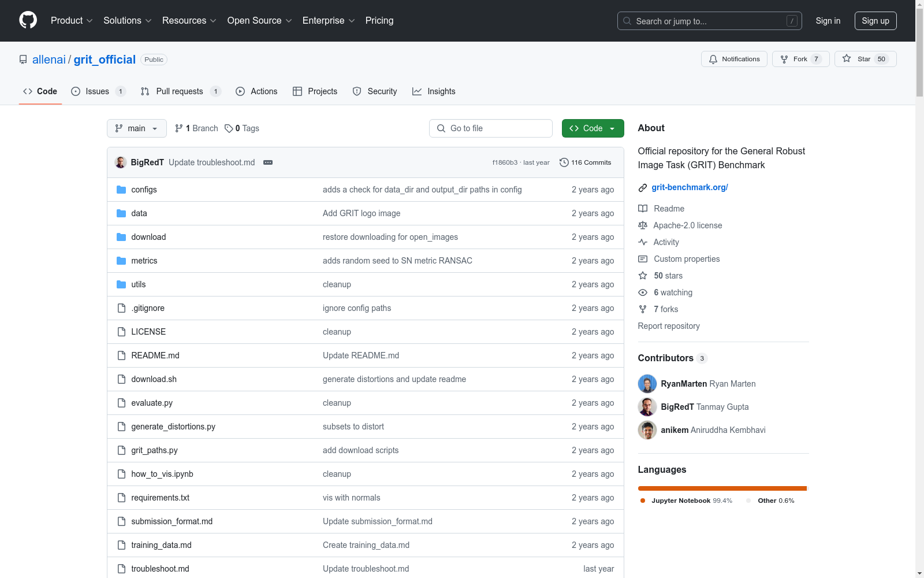Open the configs folder icon
The width and height of the screenshot is (924, 578).
point(121,190)
